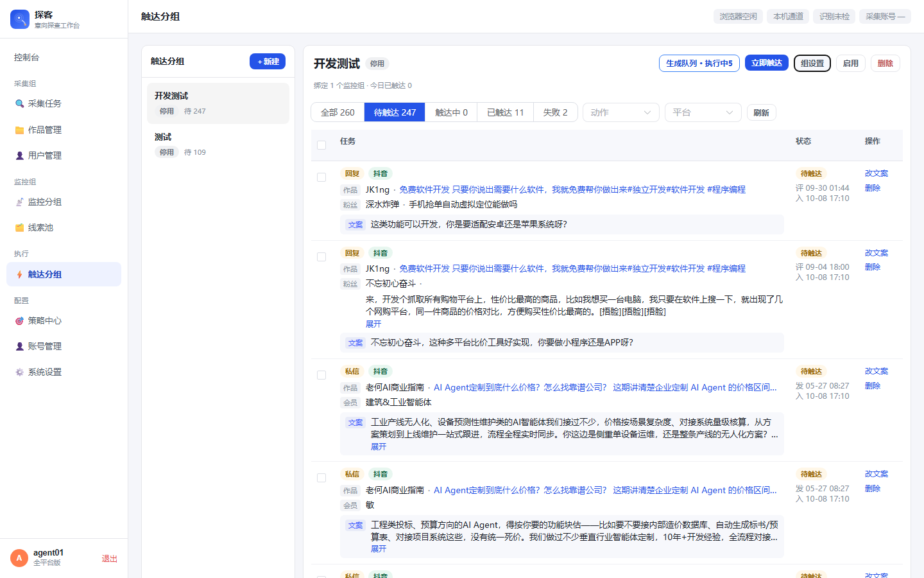Check the 不忘初心奋斗 task row checkbox
Viewport: 924px width, 578px height.
click(321, 257)
